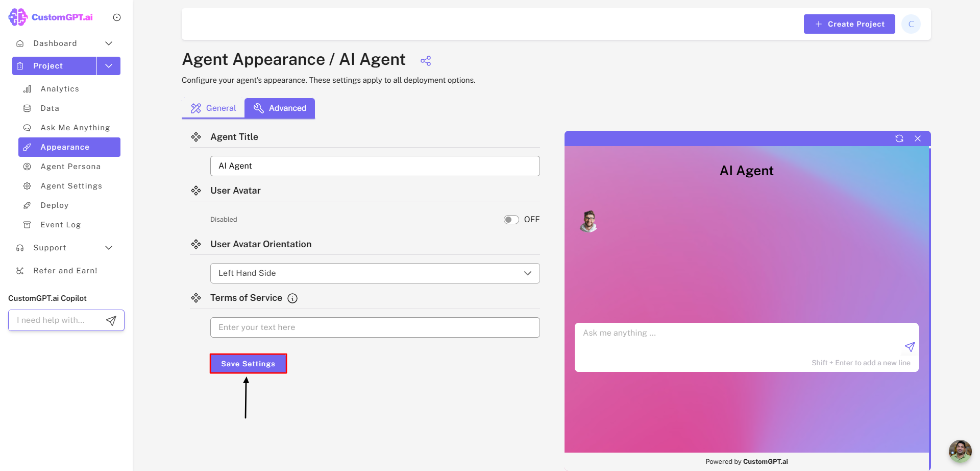Click the Create Project button
Screen dimensions: 980x471
click(849, 24)
